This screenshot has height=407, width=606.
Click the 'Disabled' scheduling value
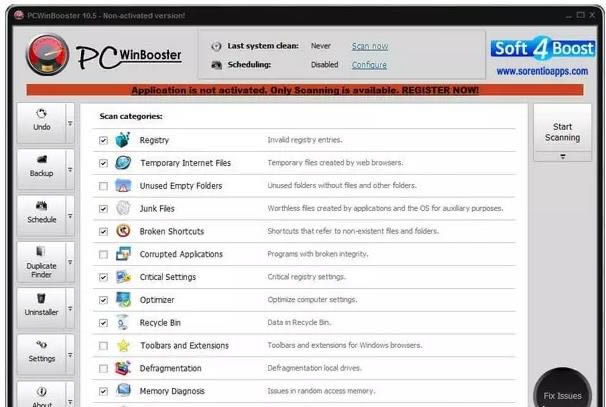[325, 65]
